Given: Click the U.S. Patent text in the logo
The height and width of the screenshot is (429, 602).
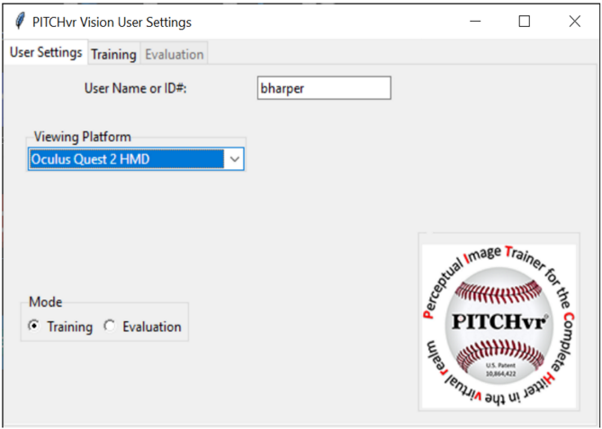Looking at the screenshot, I should (498, 366).
